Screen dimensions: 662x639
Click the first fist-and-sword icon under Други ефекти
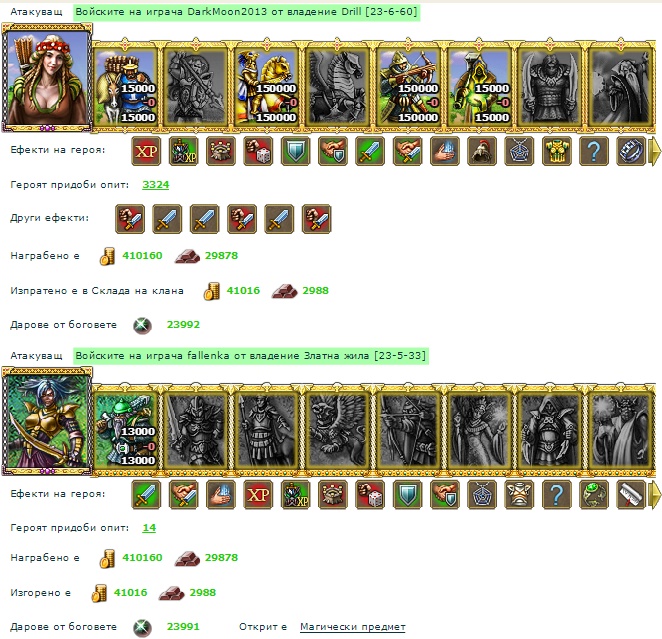click(x=130, y=219)
